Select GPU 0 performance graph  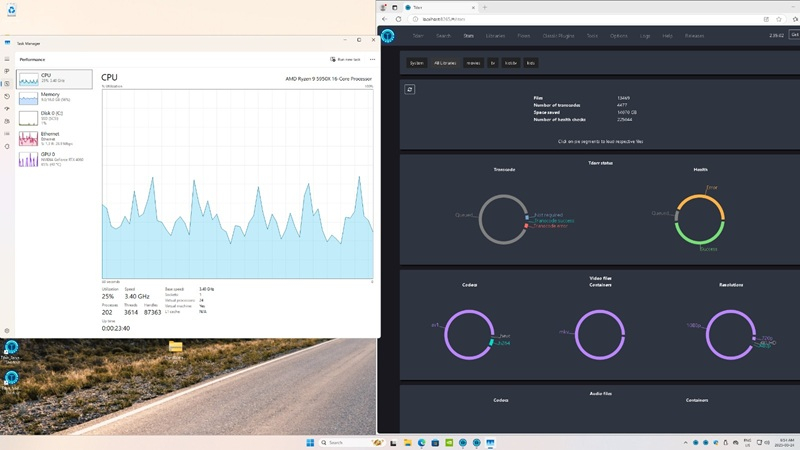[x=56, y=157]
